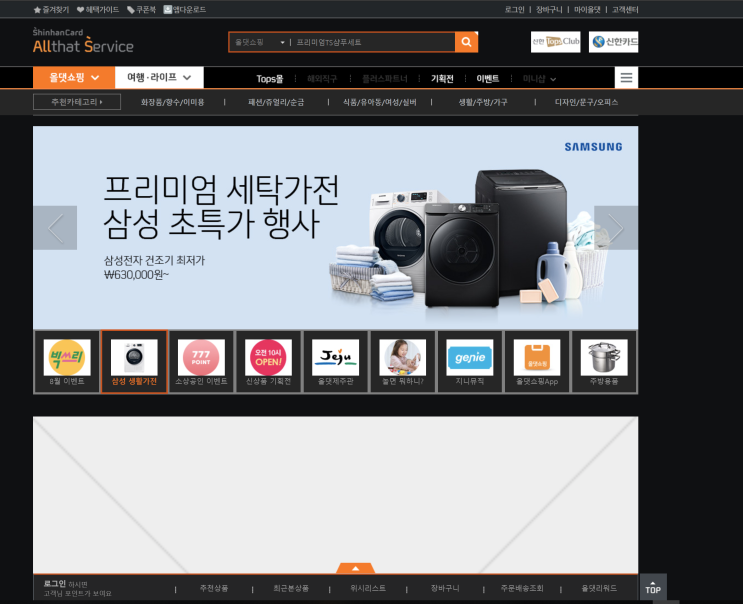Open 위시리스트 in the bottom bar

click(368, 588)
